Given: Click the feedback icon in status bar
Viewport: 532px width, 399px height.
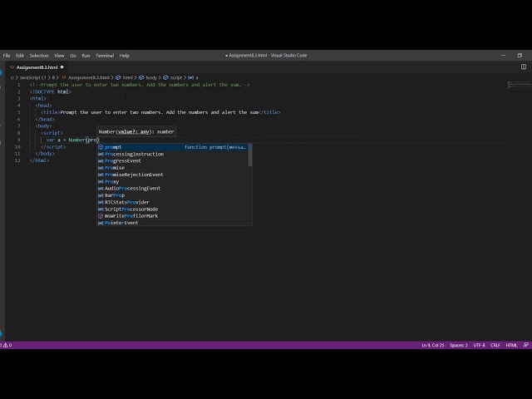Looking at the screenshot, I should coord(525,345).
